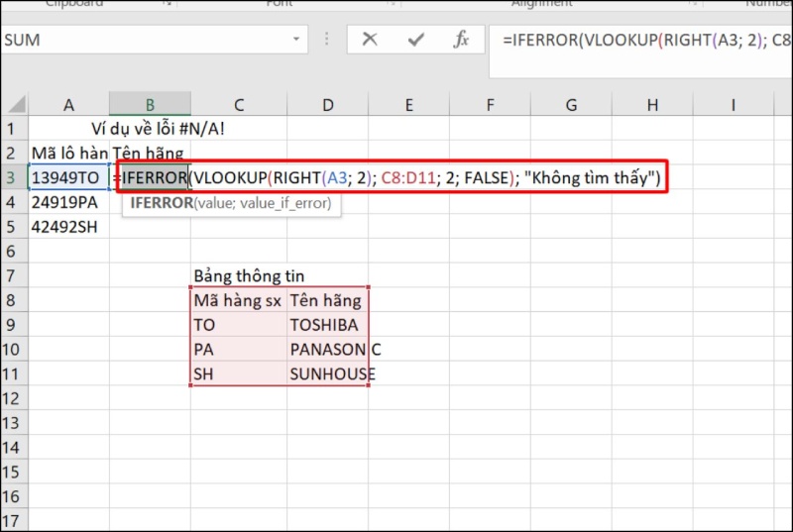
Task: Open Insert Function fx dialog
Action: (461, 41)
